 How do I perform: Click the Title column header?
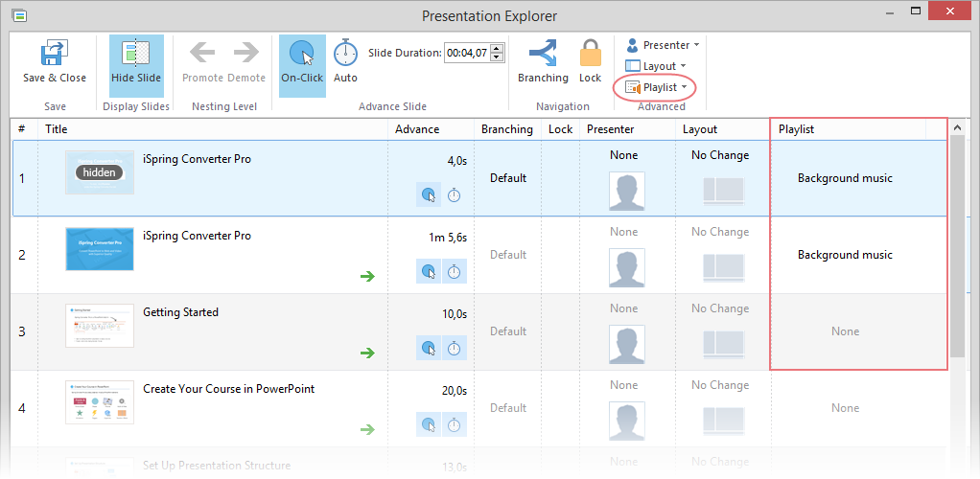point(215,129)
